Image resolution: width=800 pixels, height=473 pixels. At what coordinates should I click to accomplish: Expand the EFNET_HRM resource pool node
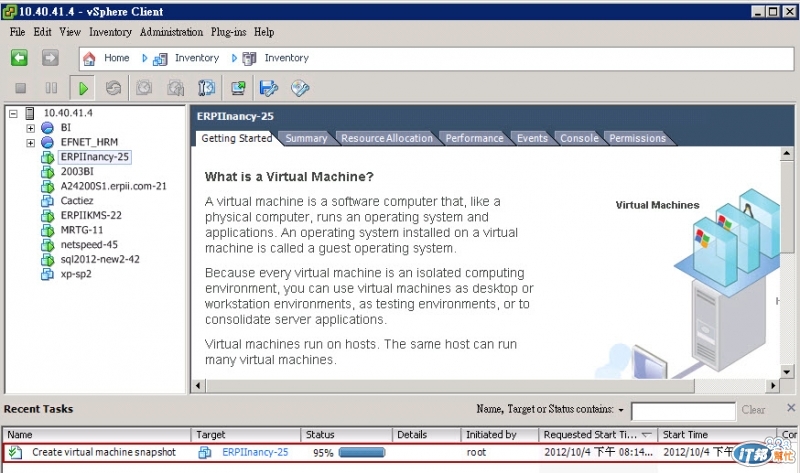(31, 143)
